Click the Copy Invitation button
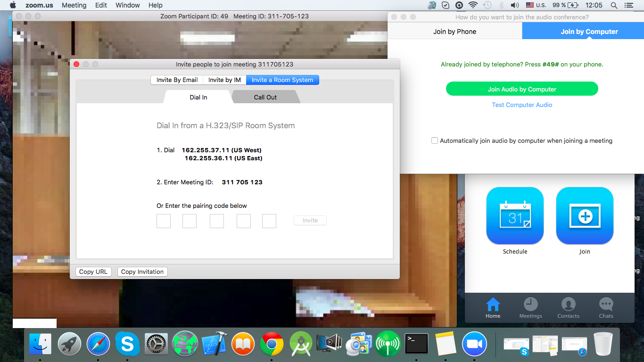This screenshot has width=644, height=362. 142,271
